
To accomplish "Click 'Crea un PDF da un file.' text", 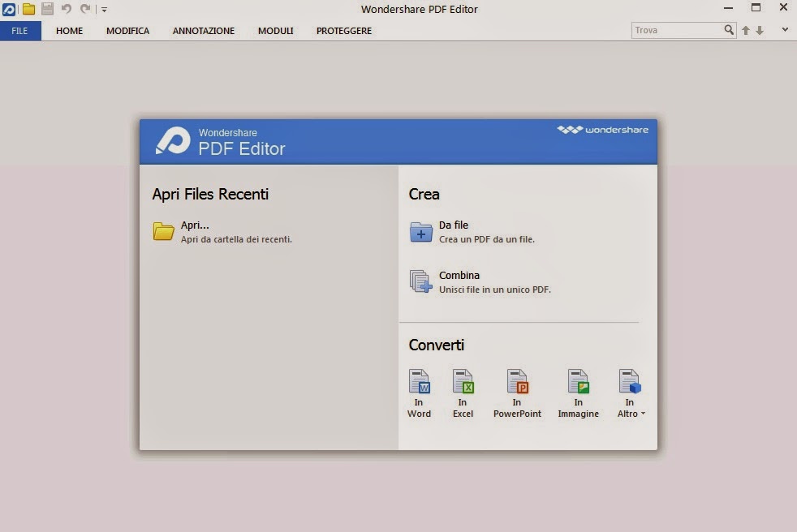I will (486, 239).
